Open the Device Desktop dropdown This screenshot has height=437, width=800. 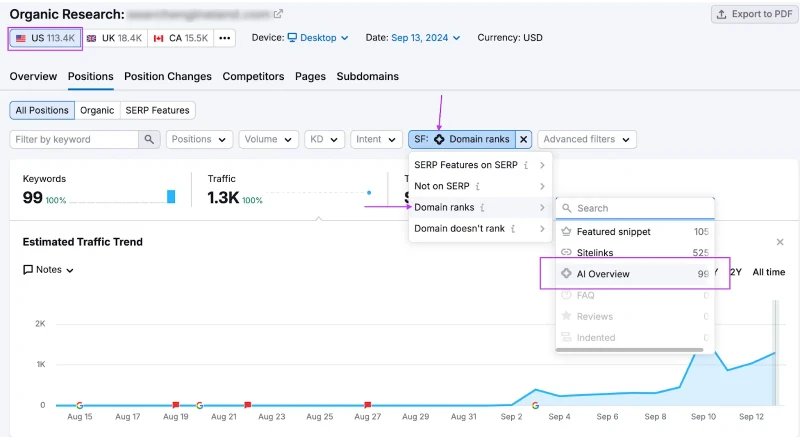click(x=318, y=38)
